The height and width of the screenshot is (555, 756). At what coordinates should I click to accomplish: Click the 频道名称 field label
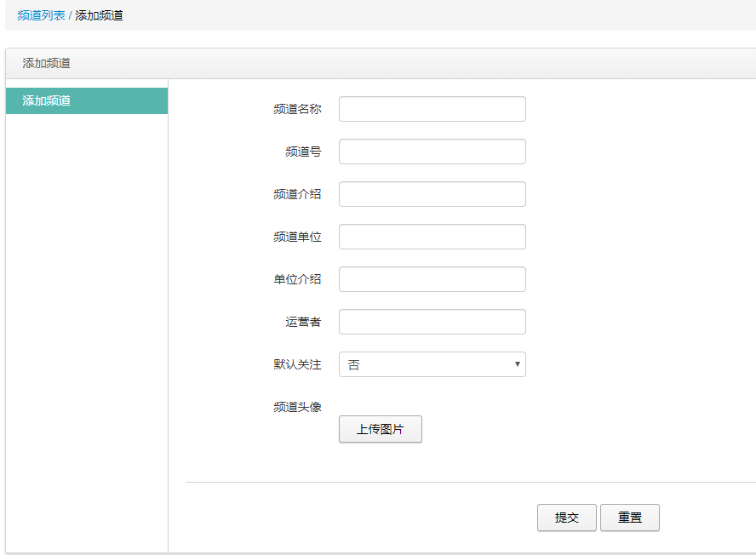[297, 110]
